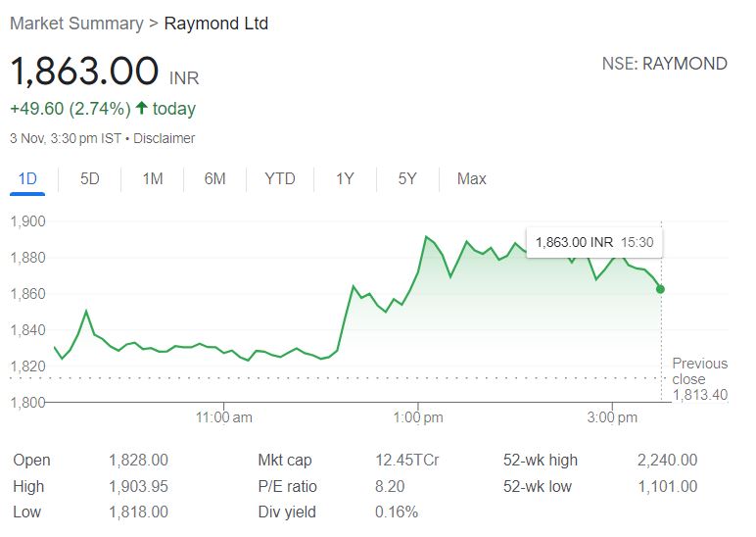Click the green endpoint dot on the chart
Screen dimensions: 756x537
(x=661, y=289)
